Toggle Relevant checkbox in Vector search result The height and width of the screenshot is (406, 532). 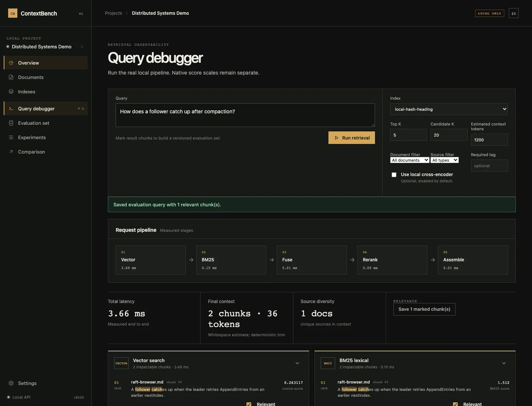[x=249, y=404]
